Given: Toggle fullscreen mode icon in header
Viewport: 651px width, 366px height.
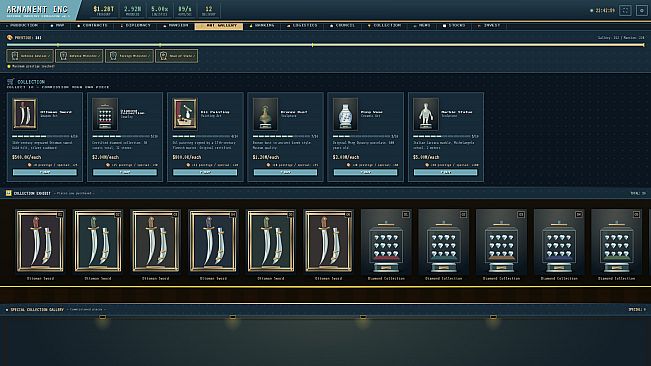Looking at the screenshot, I should tap(625, 10).
